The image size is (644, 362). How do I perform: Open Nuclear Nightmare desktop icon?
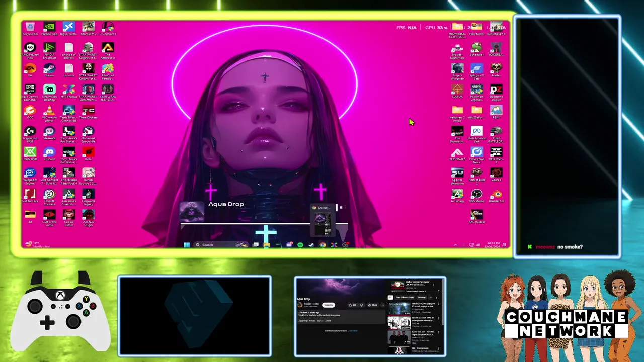(x=457, y=51)
